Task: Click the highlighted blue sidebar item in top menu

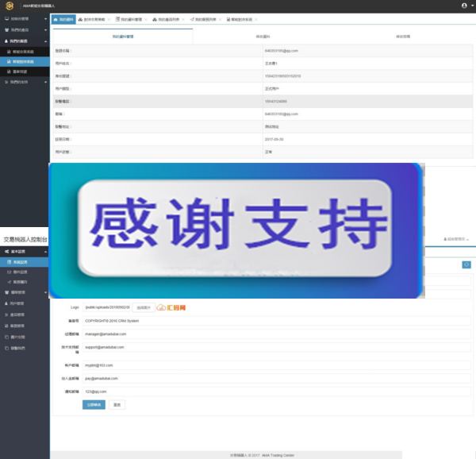Action: point(24,61)
